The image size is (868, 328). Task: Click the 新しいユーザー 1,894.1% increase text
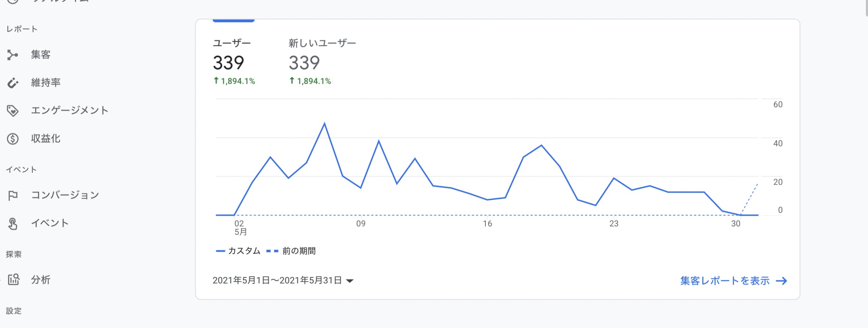(x=310, y=81)
